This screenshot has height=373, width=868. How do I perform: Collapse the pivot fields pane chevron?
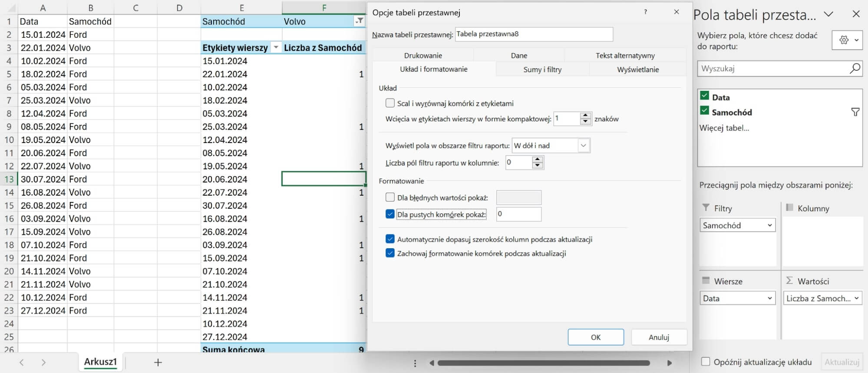tap(828, 14)
